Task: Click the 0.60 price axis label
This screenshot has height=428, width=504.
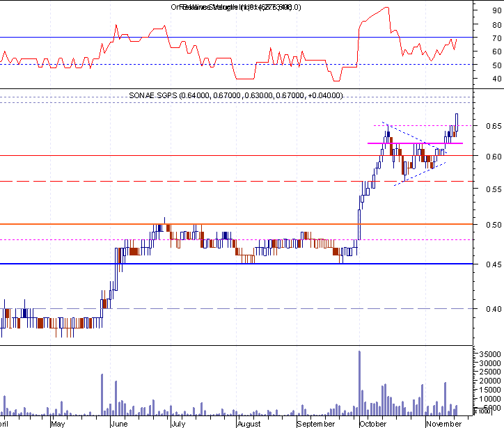Action: click(x=494, y=157)
